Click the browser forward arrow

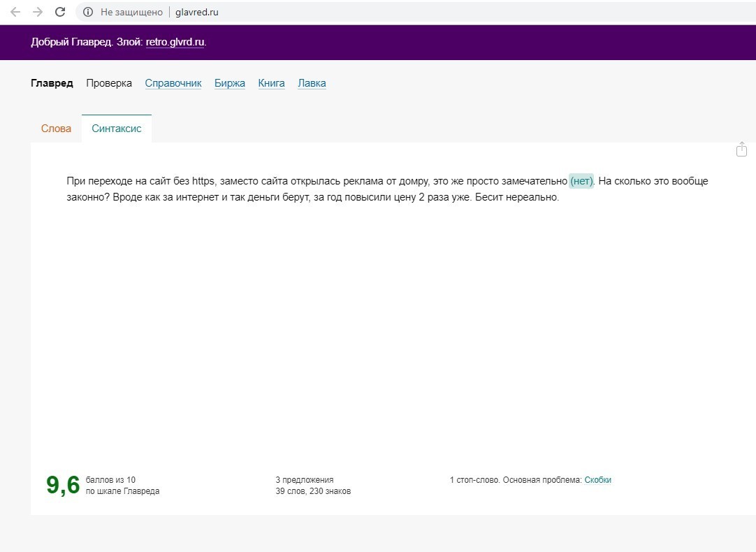click(x=38, y=12)
